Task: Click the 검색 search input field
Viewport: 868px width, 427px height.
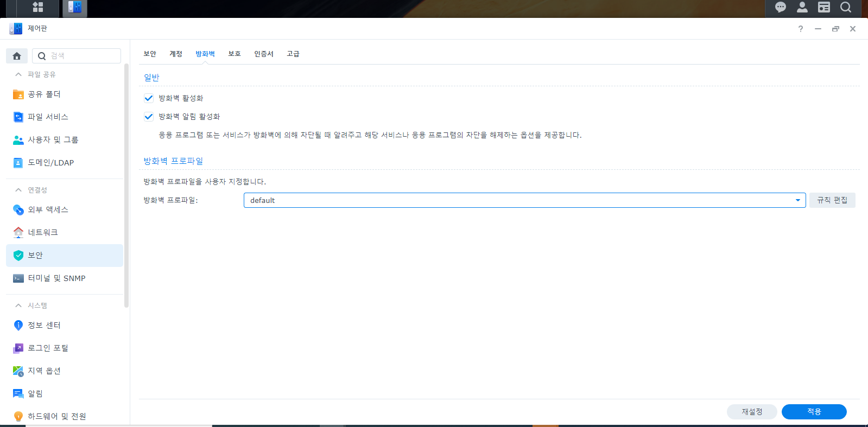Action: (x=77, y=56)
